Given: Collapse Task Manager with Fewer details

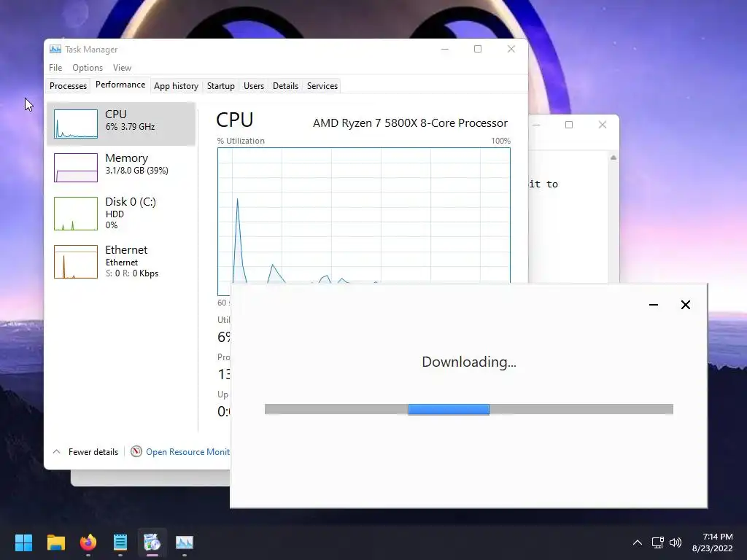Looking at the screenshot, I should click(86, 451).
